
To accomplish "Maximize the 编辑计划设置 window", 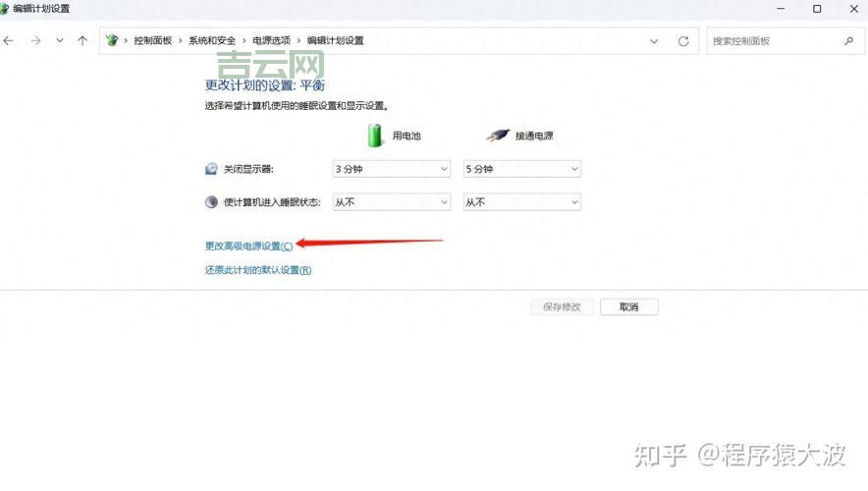I will [x=817, y=9].
